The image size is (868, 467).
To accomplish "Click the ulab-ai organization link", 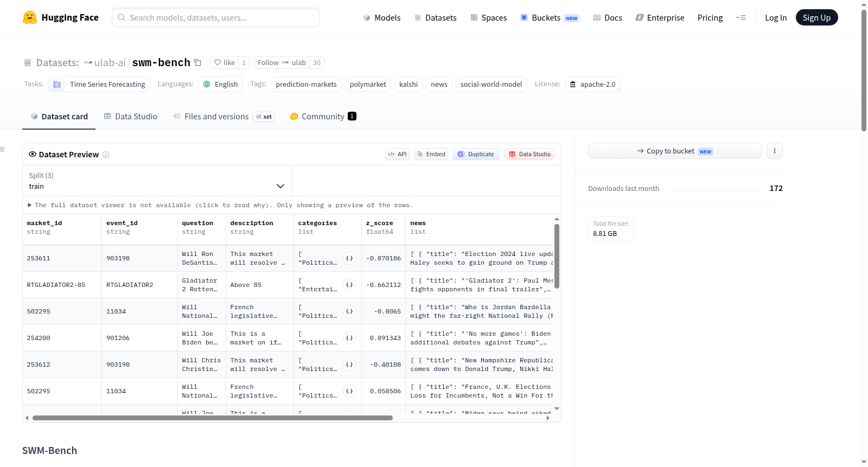I will [x=110, y=62].
